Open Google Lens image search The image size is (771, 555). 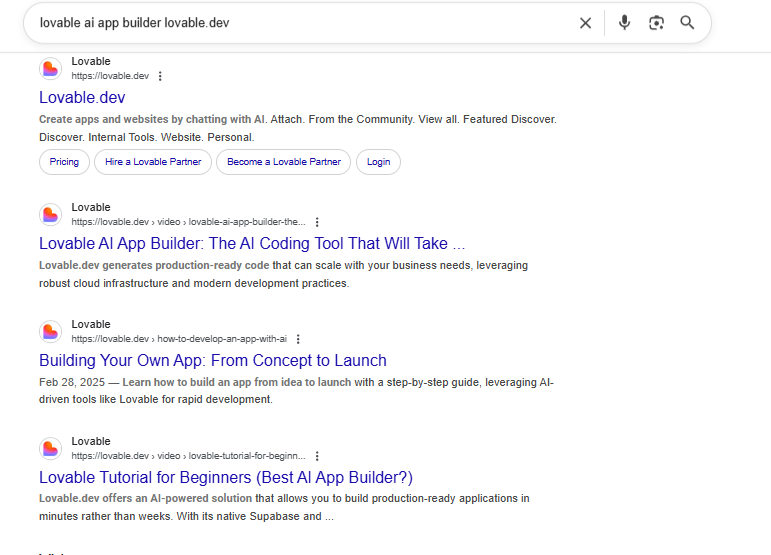[656, 23]
